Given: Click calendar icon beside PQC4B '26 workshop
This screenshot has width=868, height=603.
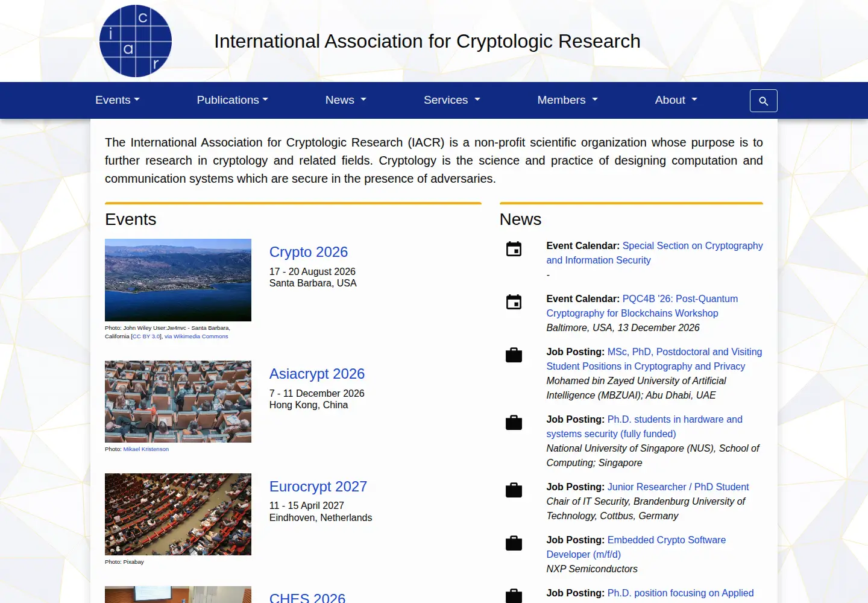Looking at the screenshot, I should point(514,302).
